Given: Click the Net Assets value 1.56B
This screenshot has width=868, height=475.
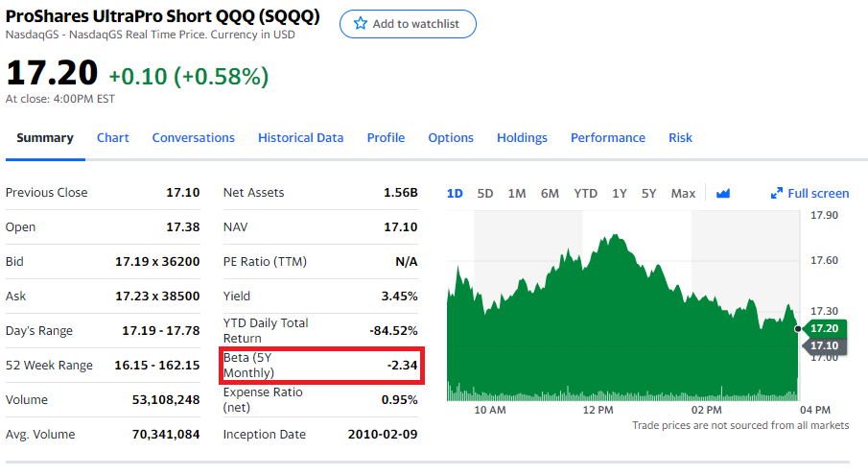Looking at the screenshot, I should [x=400, y=193].
